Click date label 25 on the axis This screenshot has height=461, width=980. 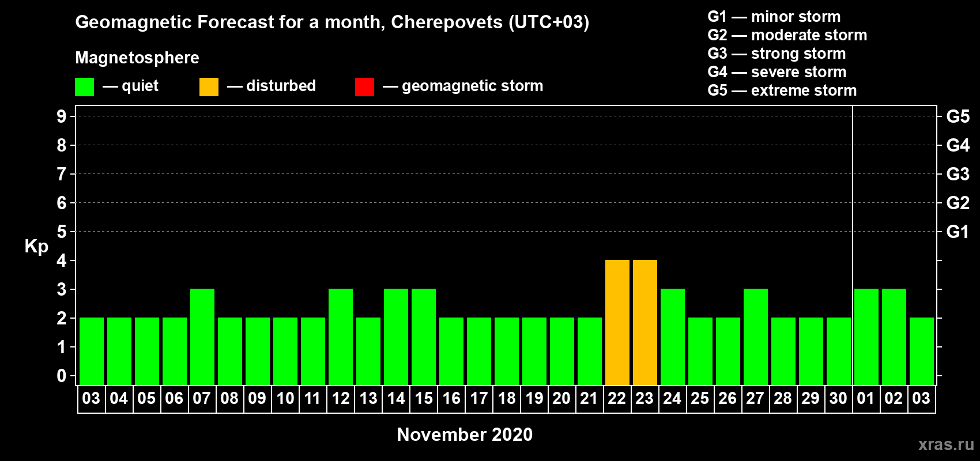click(700, 399)
